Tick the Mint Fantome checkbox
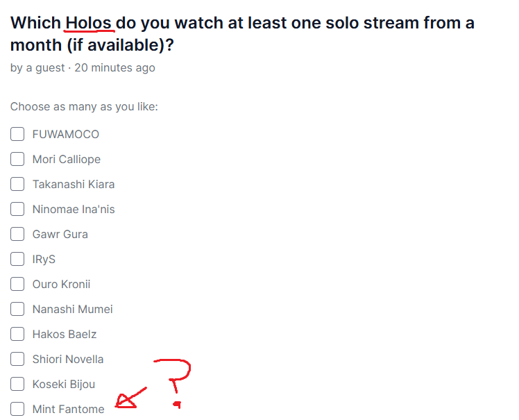Image resolution: width=519 pixels, height=420 pixels. pos(17,409)
